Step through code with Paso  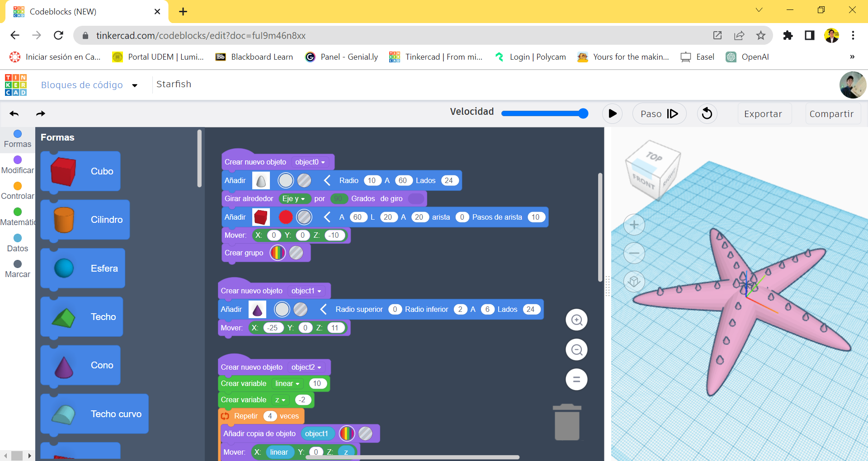coord(659,113)
